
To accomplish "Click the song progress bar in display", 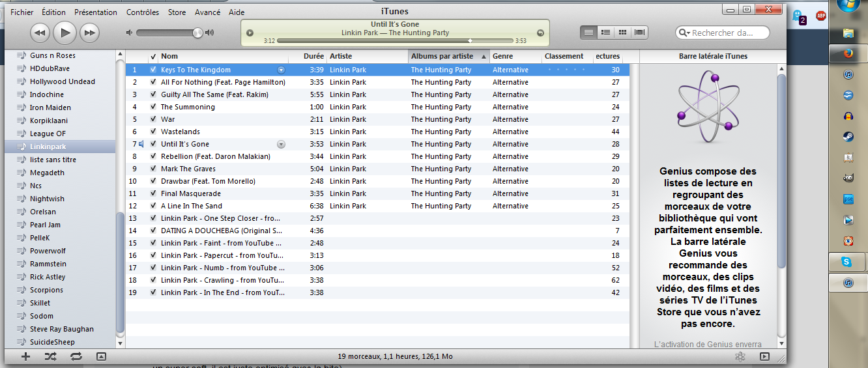I will (395, 41).
